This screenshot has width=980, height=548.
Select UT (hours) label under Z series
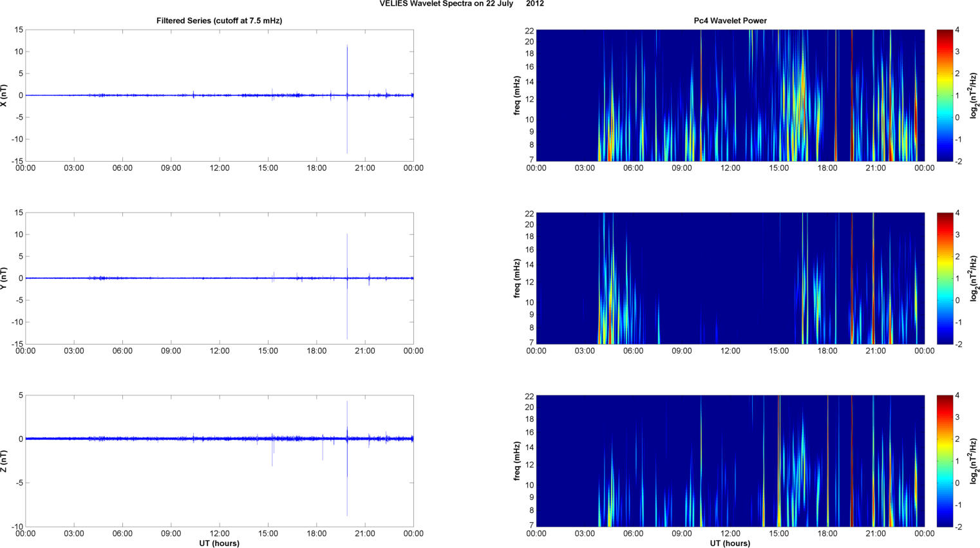coord(219,543)
